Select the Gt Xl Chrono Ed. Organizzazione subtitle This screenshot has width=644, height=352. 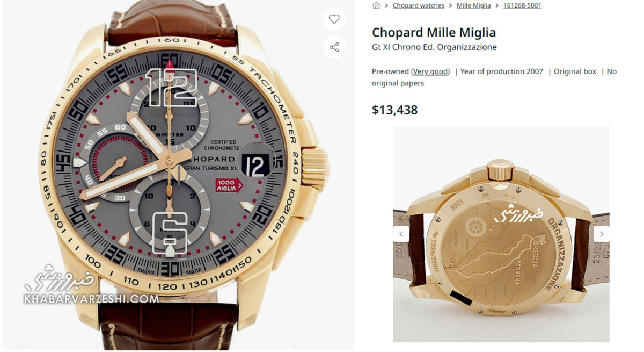click(x=434, y=47)
